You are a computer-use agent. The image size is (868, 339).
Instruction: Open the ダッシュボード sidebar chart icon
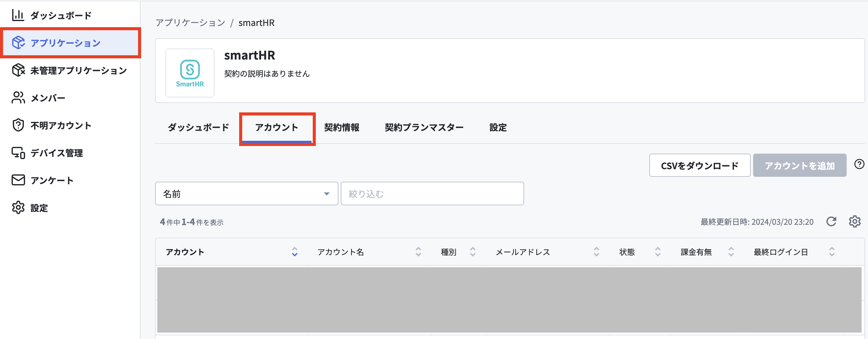point(18,15)
